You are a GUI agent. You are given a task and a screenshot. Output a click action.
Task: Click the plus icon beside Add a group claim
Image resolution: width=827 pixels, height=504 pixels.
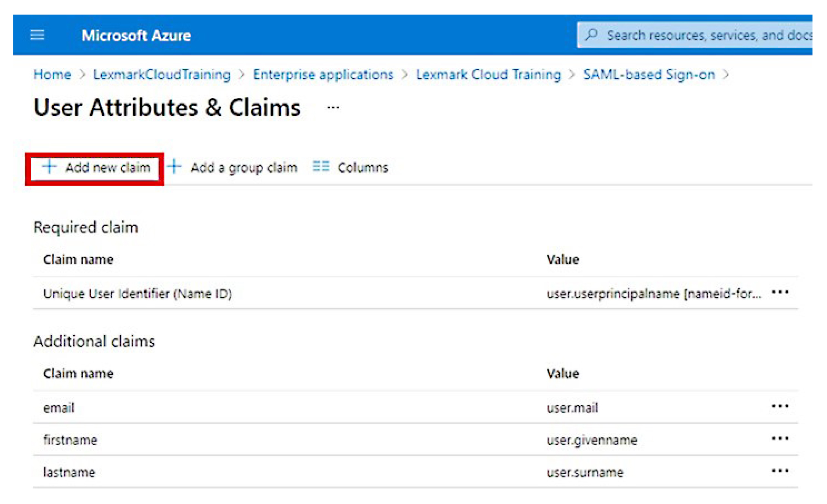click(x=175, y=167)
